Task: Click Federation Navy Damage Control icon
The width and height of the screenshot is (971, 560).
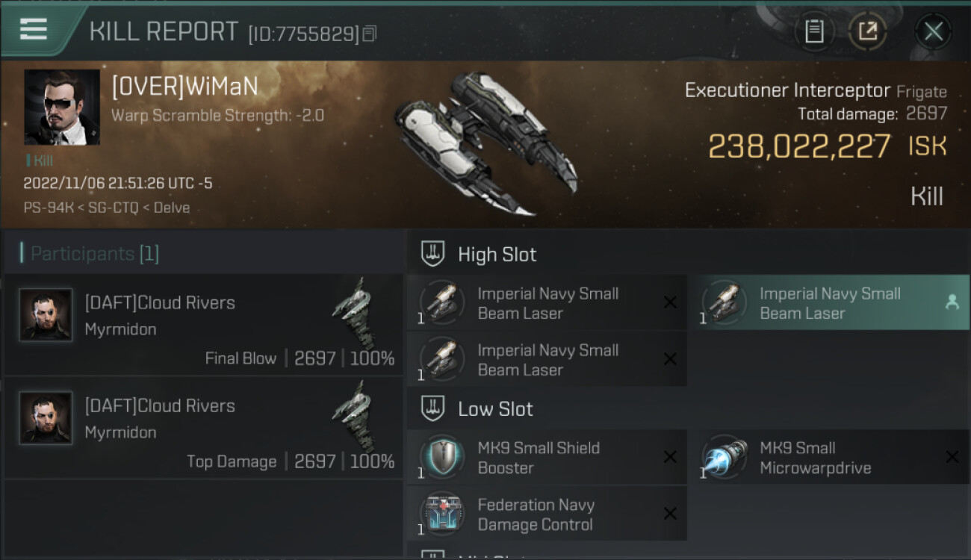Action: pos(442,514)
